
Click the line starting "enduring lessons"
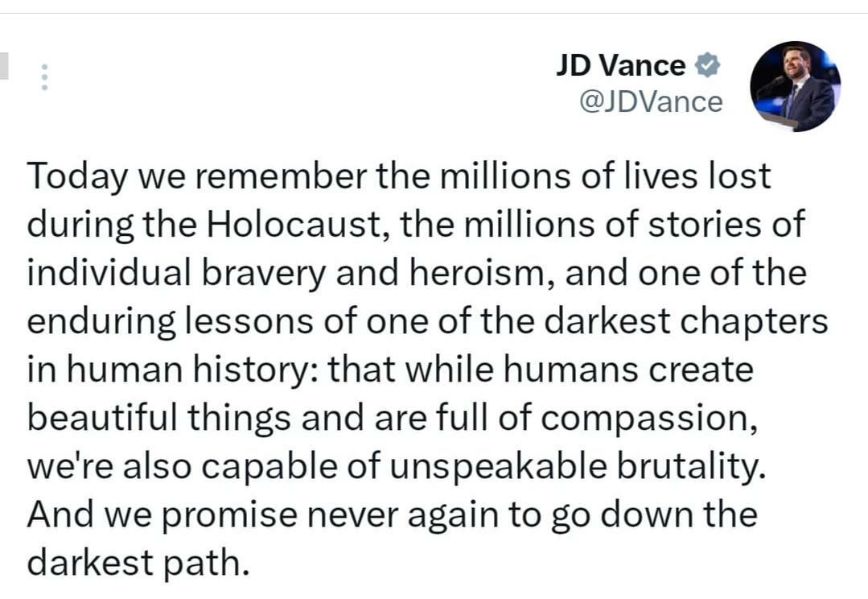pyautogui.click(x=426, y=321)
